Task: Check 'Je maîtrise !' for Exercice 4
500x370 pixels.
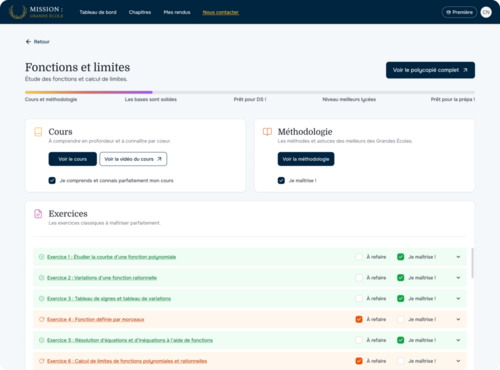Action: 401,319
